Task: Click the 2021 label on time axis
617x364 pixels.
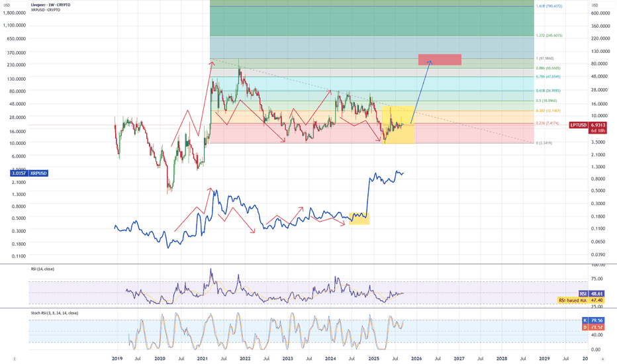Action: coord(203,359)
